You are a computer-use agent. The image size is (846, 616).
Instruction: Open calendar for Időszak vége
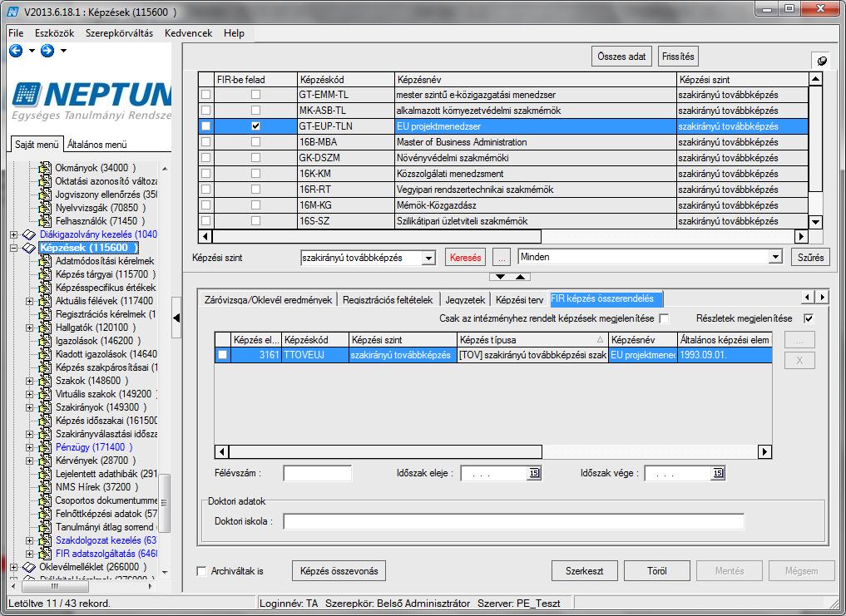point(717,473)
